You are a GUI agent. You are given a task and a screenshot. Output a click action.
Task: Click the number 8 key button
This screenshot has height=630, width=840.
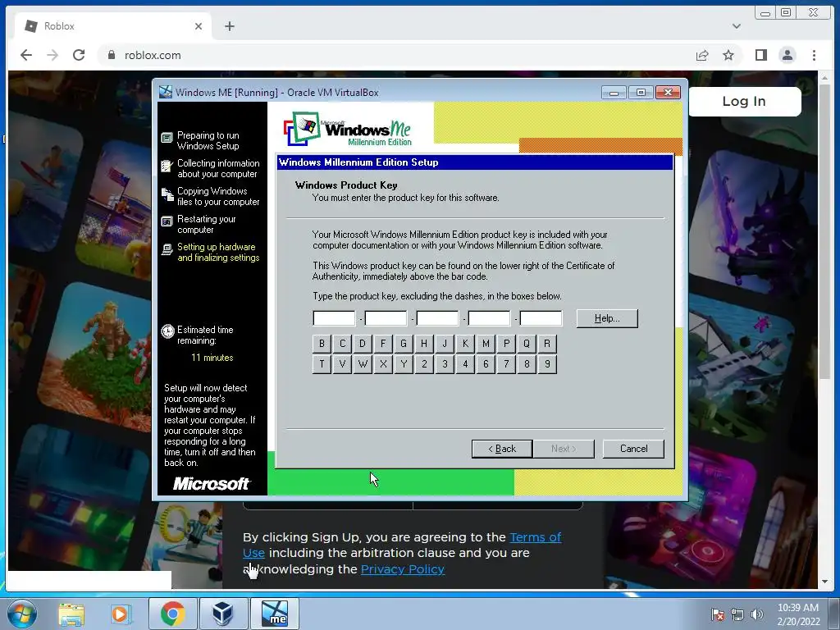(x=527, y=364)
